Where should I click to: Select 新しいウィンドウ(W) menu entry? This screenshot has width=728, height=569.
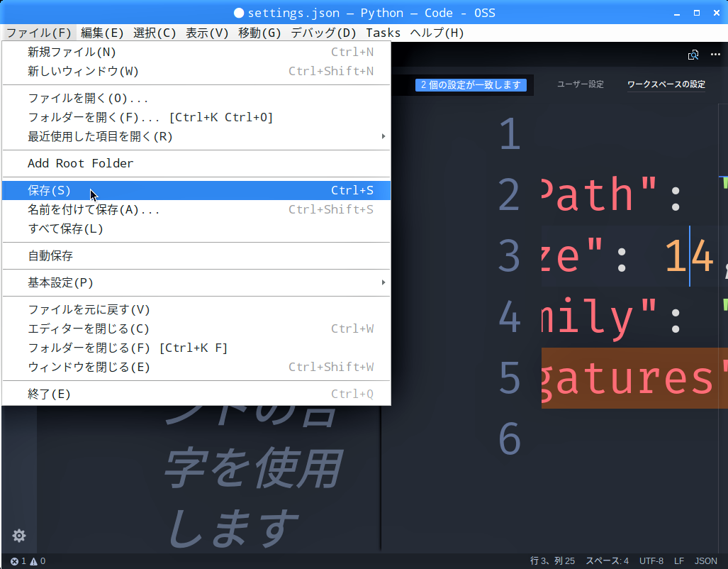tap(196, 71)
